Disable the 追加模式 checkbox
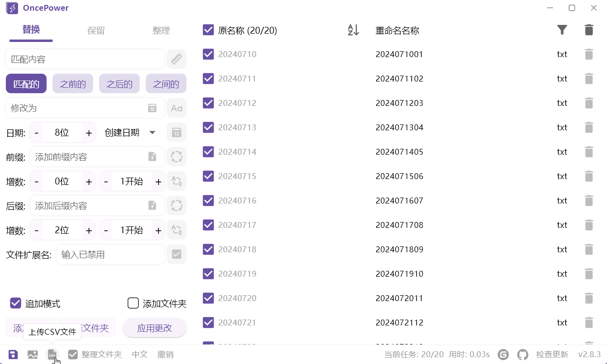607x364 pixels. click(x=15, y=303)
